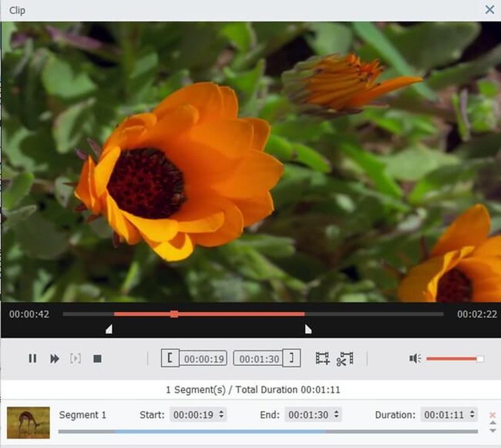Select the Segment 1 label
Screen dimensions: 501x448
point(83,415)
